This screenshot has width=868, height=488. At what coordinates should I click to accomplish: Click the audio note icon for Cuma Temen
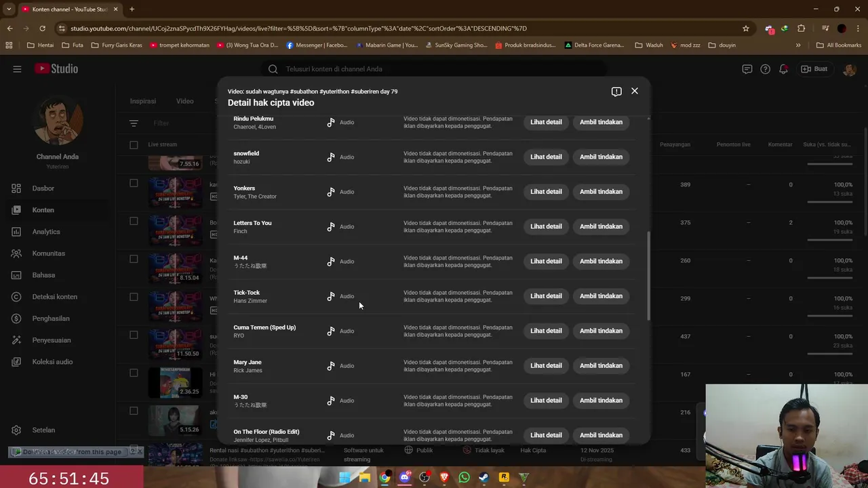pyautogui.click(x=331, y=331)
